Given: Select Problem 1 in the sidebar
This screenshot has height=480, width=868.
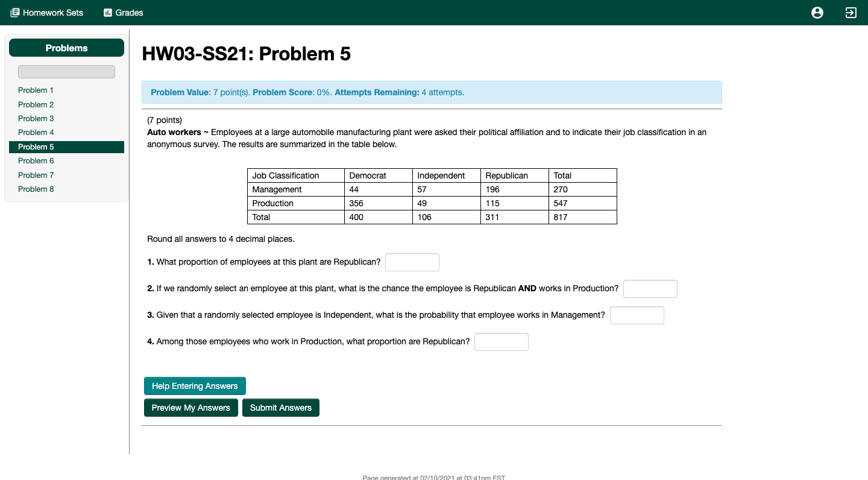Looking at the screenshot, I should pos(36,90).
